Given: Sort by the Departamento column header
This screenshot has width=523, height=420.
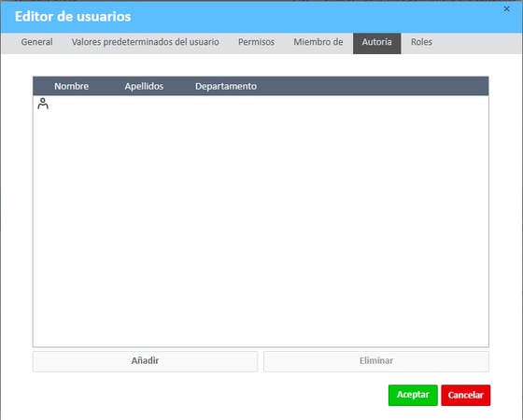Looking at the screenshot, I should pos(226,86).
